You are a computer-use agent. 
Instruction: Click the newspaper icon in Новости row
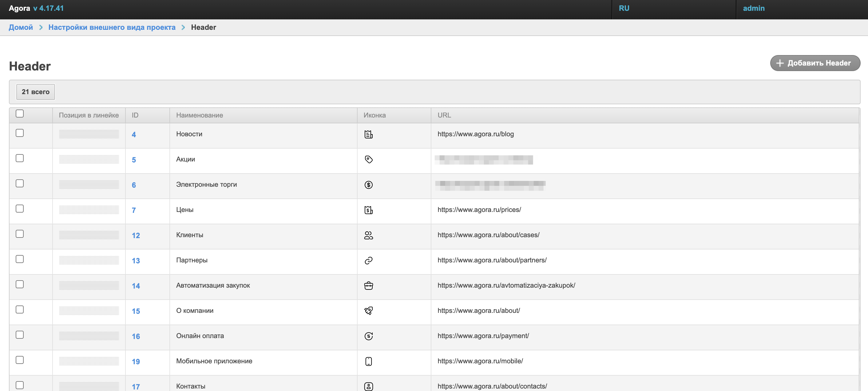click(x=368, y=134)
